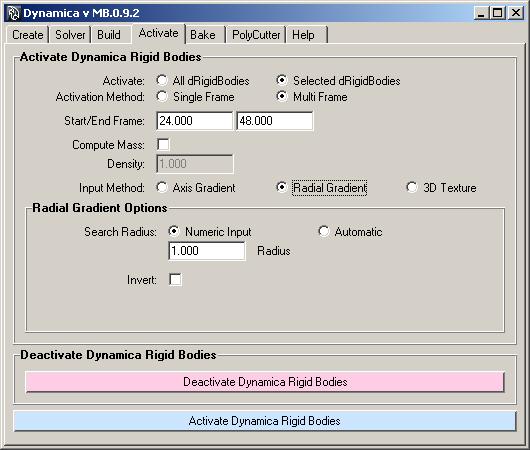530x450 pixels.
Task: Click the "Activate Dynamica Rigid Bodies" group heading
Action: (x=111, y=57)
